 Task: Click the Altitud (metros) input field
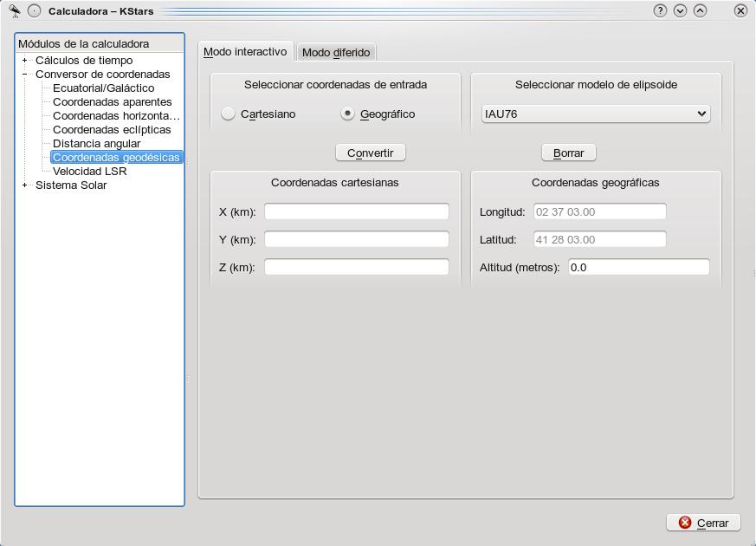(x=638, y=268)
